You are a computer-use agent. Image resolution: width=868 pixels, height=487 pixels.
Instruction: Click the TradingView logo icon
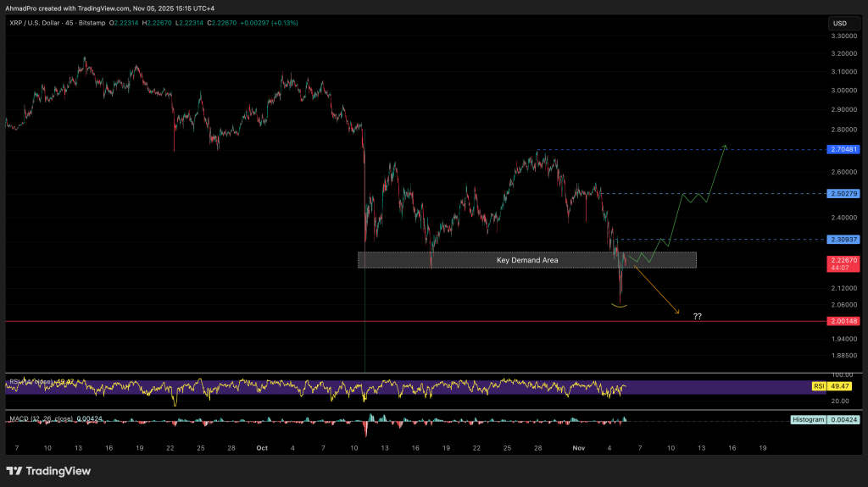[14, 471]
